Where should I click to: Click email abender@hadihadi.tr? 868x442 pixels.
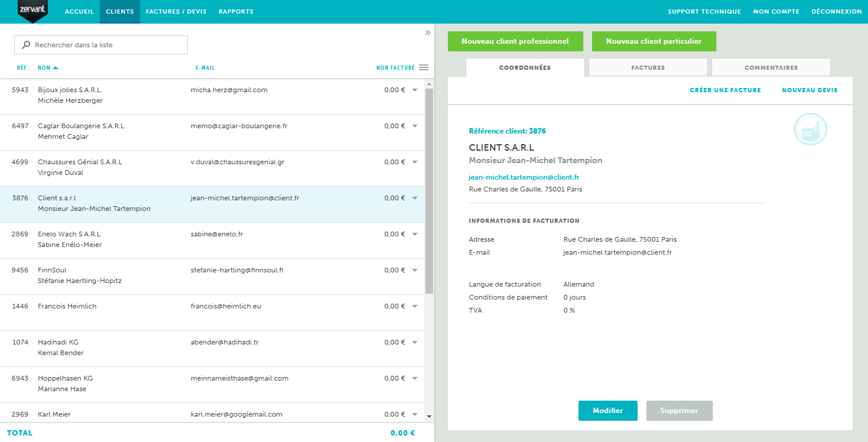225,343
